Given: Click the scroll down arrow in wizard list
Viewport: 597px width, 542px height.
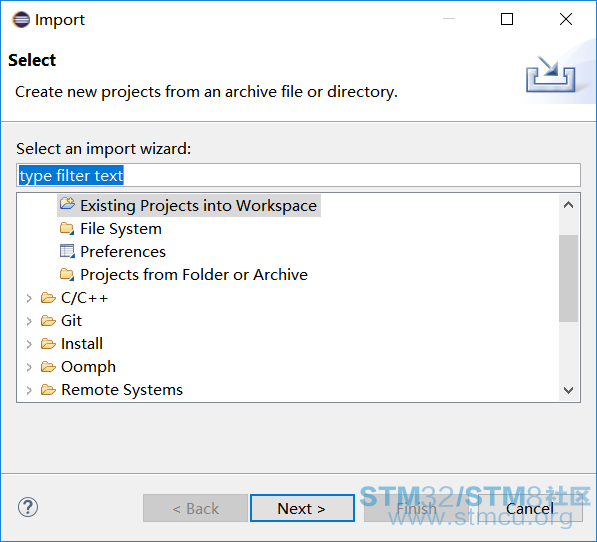Looking at the screenshot, I should click(x=568, y=390).
